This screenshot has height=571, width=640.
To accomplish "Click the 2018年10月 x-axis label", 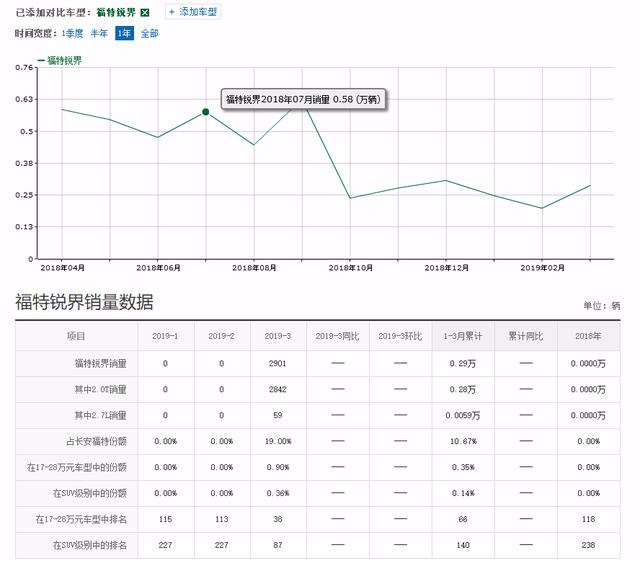I will pos(351,268).
